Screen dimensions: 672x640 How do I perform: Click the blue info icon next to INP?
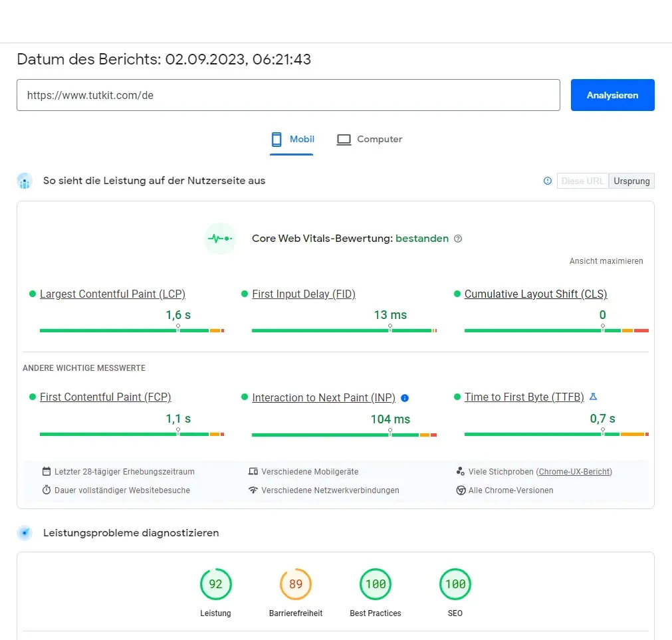click(x=405, y=398)
